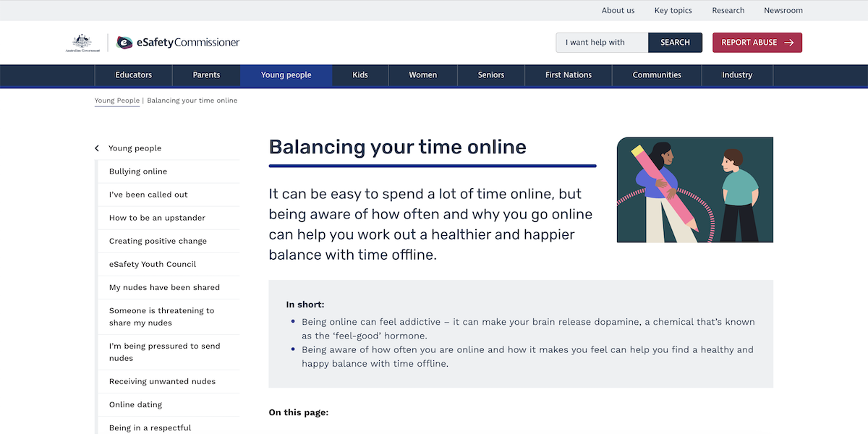The image size is (868, 434).
Task: Visit the Research link in the top bar
Action: coord(728,10)
